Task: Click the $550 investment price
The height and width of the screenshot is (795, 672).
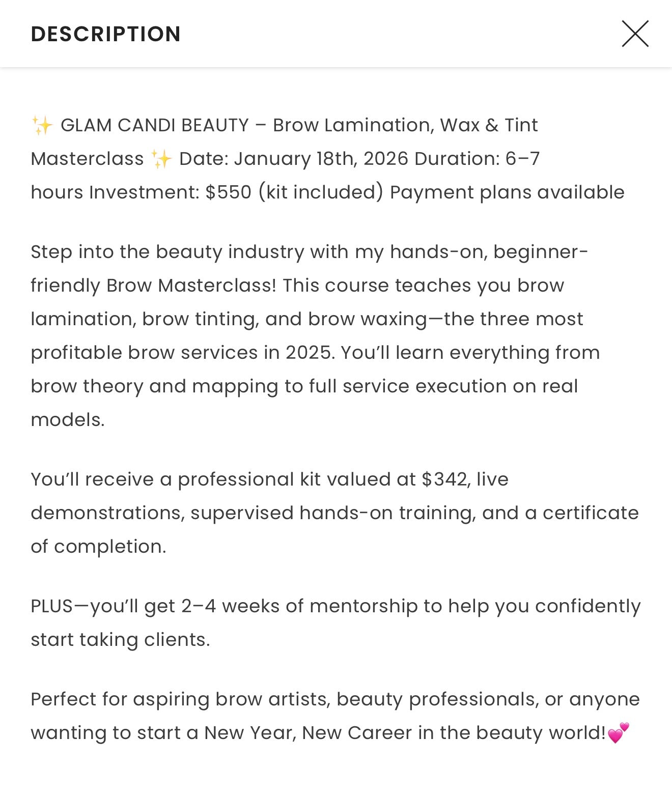Action: (x=228, y=192)
